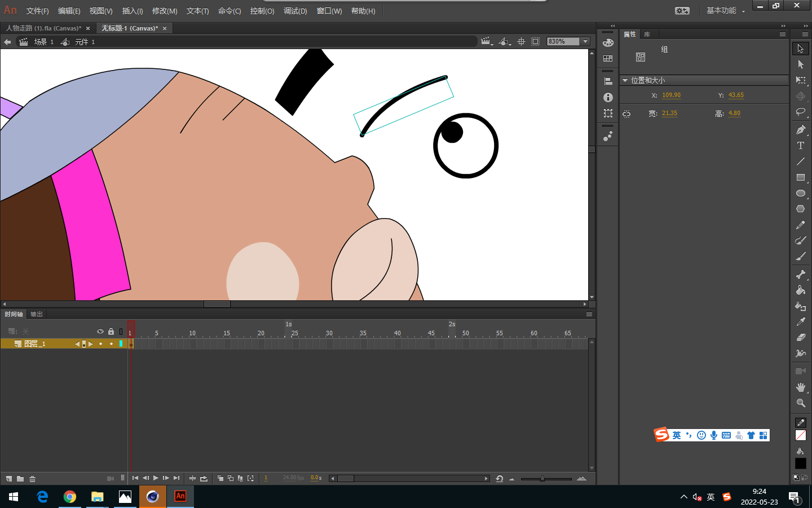Choose the Eraser tool
Screen dimensions: 812x508
coord(800,338)
